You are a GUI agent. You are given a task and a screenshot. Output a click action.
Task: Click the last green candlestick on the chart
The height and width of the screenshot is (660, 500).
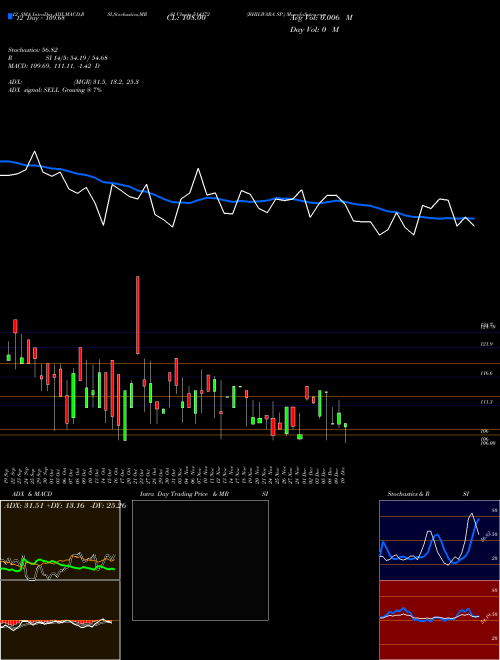point(346,425)
